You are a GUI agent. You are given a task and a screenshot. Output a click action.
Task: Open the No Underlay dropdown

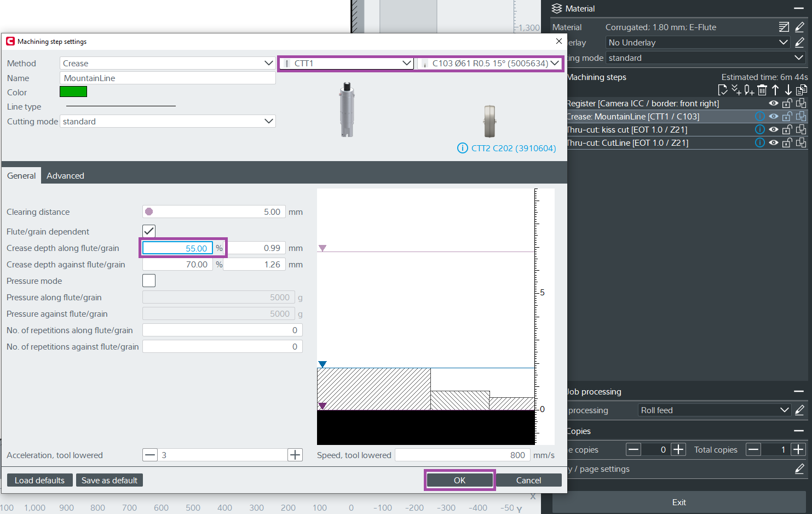tap(698, 43)
